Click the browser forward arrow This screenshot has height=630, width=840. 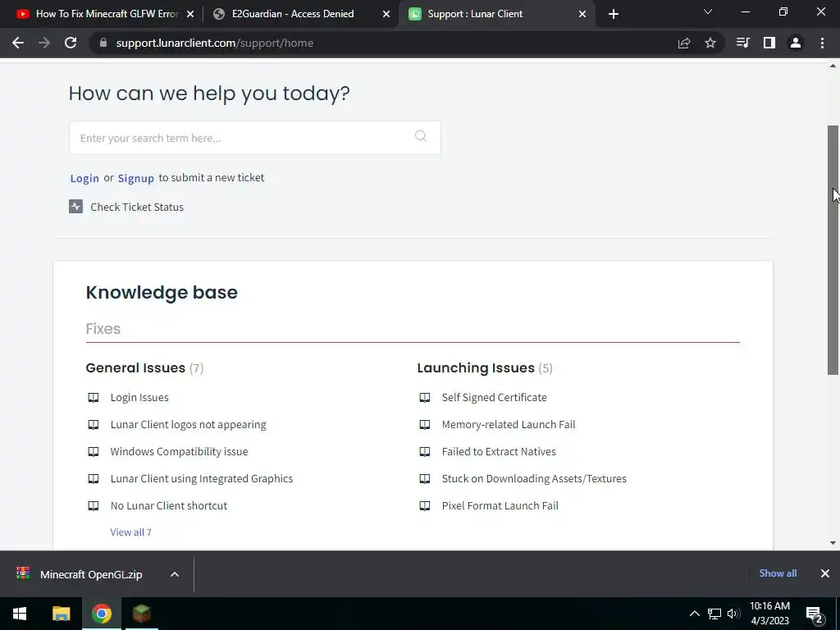44,43
